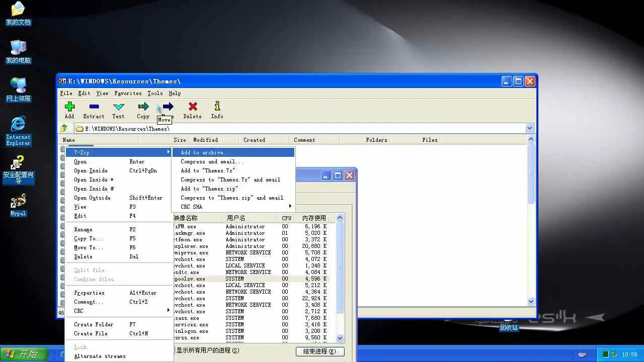Open 我的文档 desktop icon

(18, 14)
